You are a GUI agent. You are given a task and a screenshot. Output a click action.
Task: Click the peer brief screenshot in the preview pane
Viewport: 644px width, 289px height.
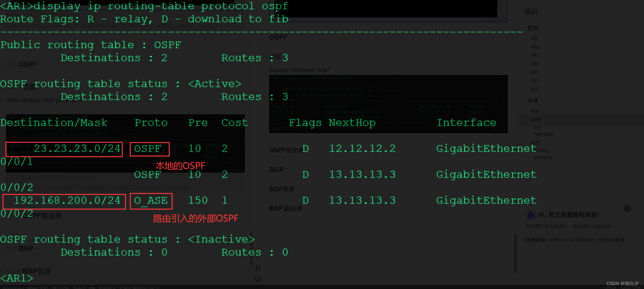pos(388,104)
